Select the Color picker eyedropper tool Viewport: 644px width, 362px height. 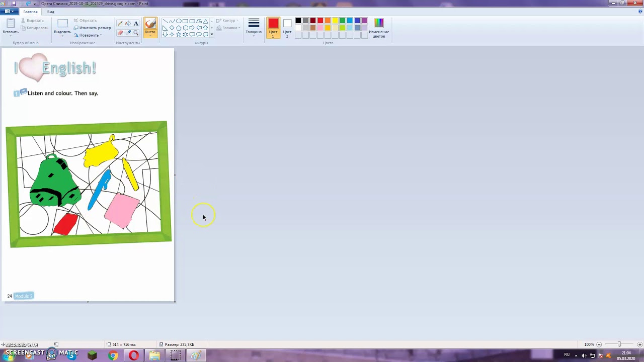tap(128, 33)
